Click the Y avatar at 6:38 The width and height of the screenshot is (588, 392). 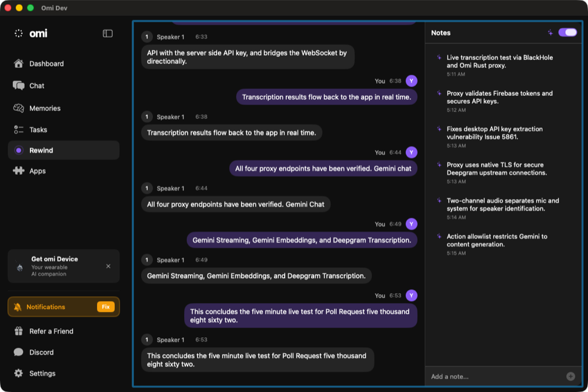412,81
